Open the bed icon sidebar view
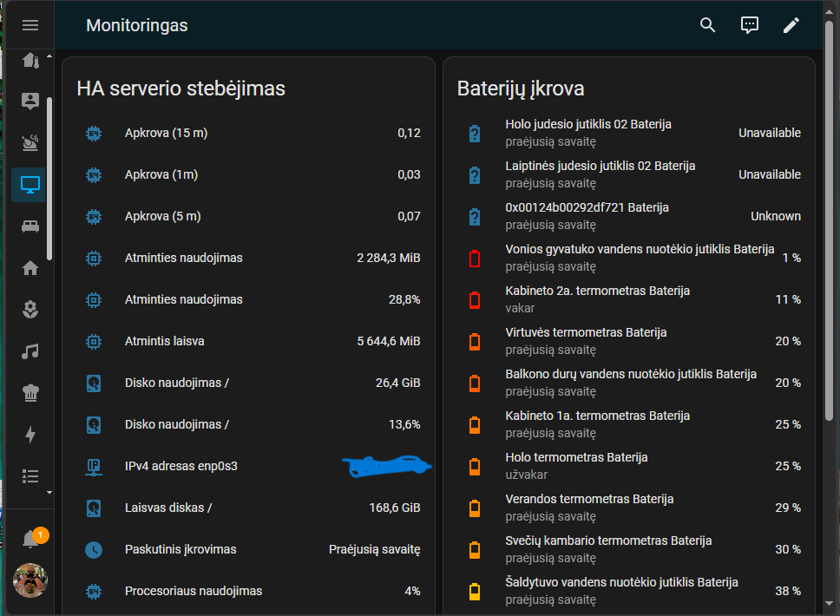Image resolution: width=840 pixels, height=616 pixels. [x=30, y=226]
